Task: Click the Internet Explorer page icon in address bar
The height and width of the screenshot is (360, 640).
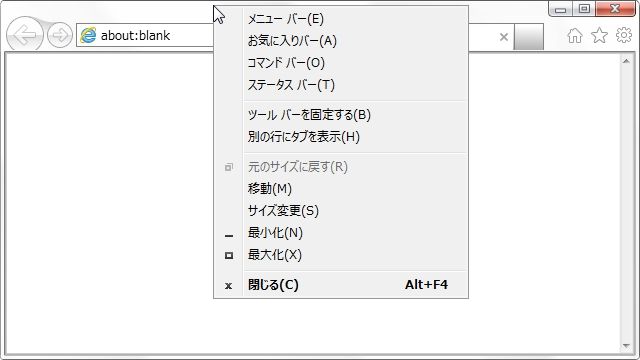Action: [x=88, y=36]
